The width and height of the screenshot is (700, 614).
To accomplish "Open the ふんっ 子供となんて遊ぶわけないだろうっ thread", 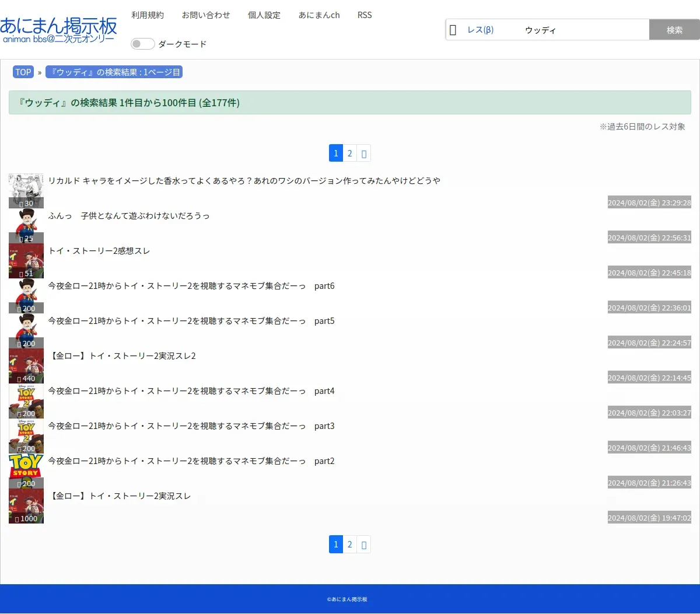I will click(129, 216).
